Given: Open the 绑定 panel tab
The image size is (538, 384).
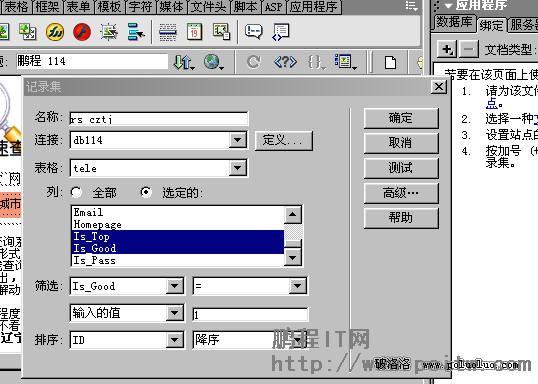Looking at the screenshot, I should pos(491,25).
